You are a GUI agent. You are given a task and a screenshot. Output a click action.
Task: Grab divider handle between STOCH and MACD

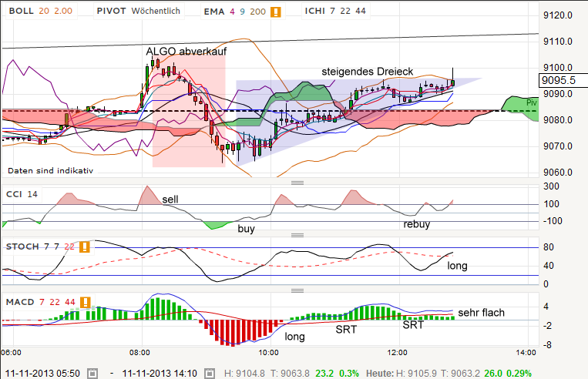(297, 290)
